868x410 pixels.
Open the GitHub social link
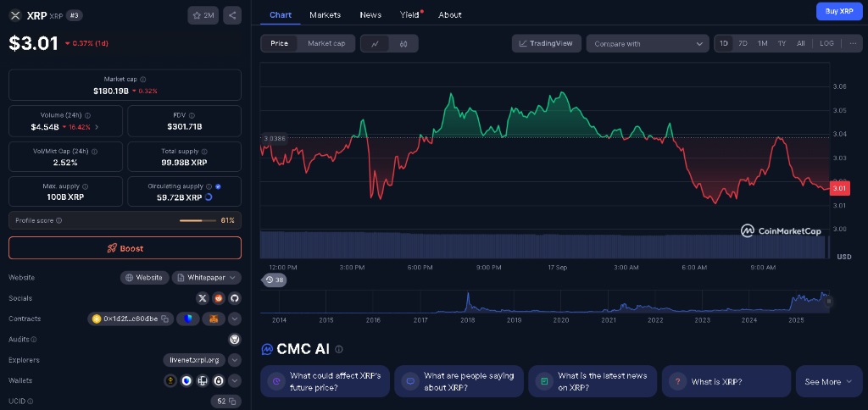click(235, 298)
